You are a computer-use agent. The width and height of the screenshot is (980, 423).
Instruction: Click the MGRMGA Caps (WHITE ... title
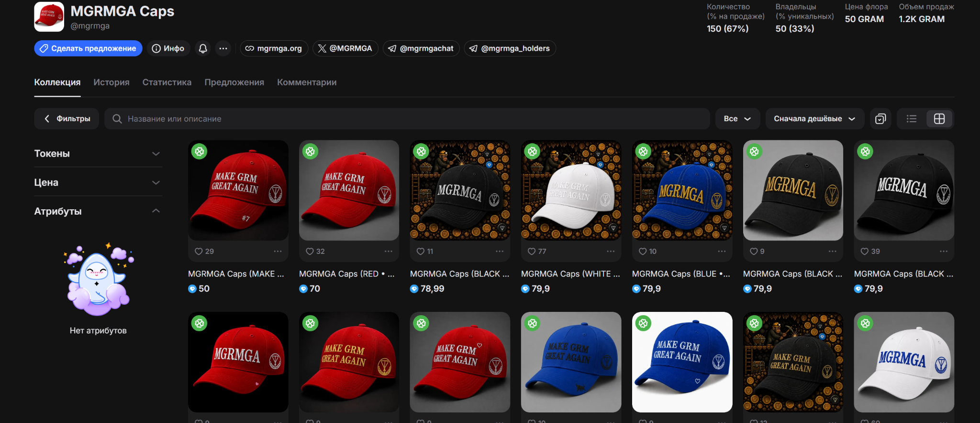[x=571, y=274]
